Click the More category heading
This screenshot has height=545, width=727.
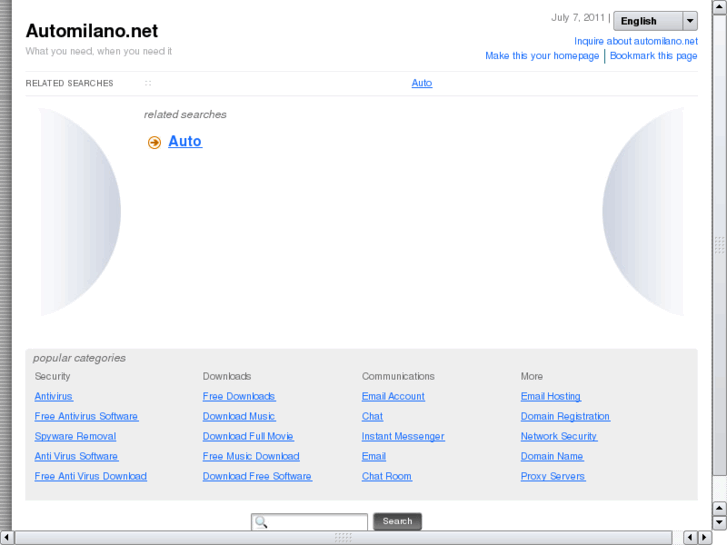coord(531,376)
